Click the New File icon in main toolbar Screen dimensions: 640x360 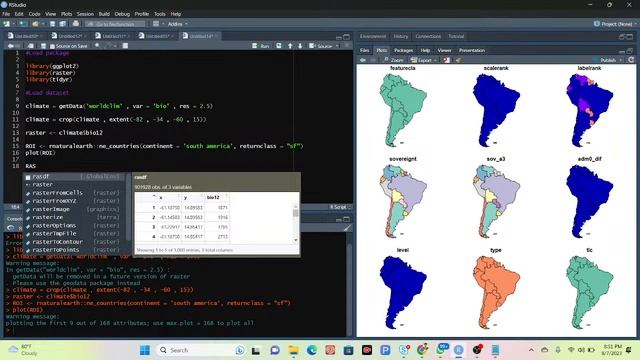click(7, 24)
